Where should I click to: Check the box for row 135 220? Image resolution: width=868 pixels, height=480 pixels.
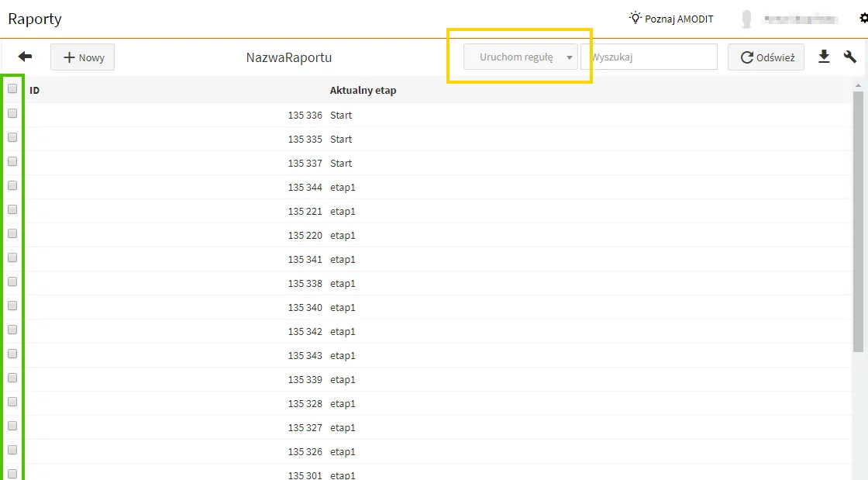tap(12, 233)
